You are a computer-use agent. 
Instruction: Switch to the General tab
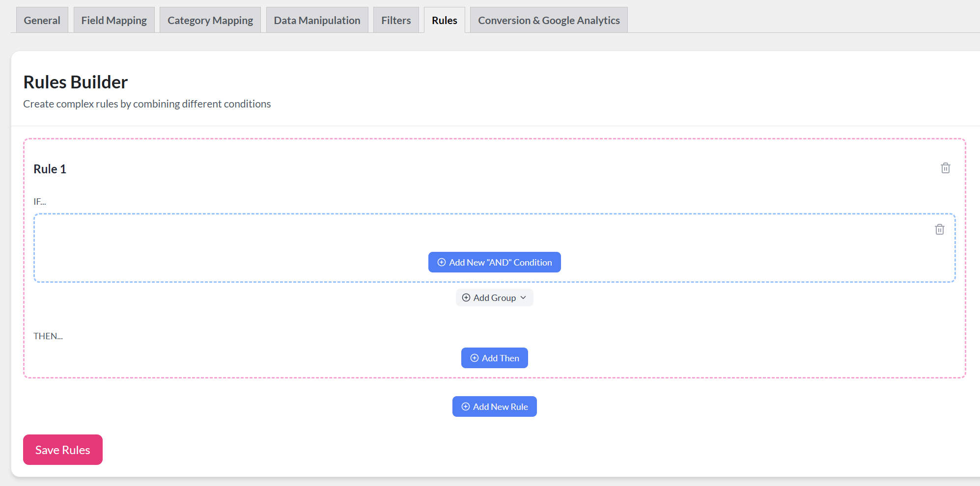[42, 21]
